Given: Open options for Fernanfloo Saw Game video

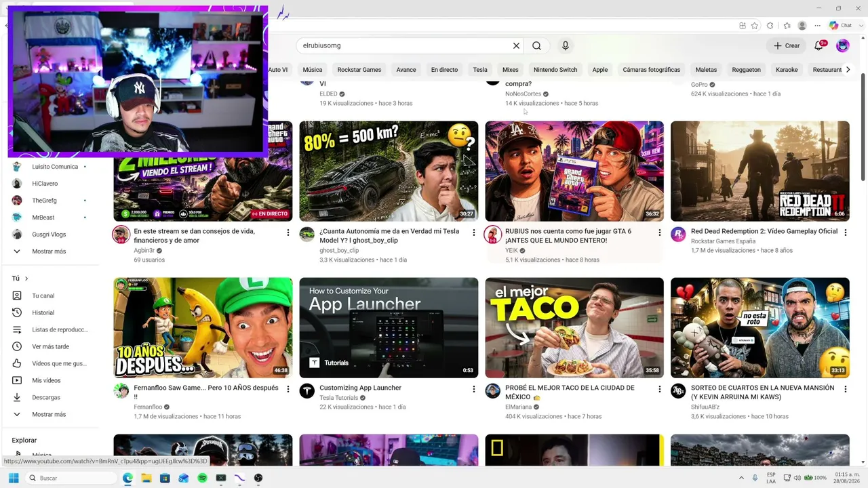Looking at the screenshot, I should pyautogui.click(x=288, y=389).
